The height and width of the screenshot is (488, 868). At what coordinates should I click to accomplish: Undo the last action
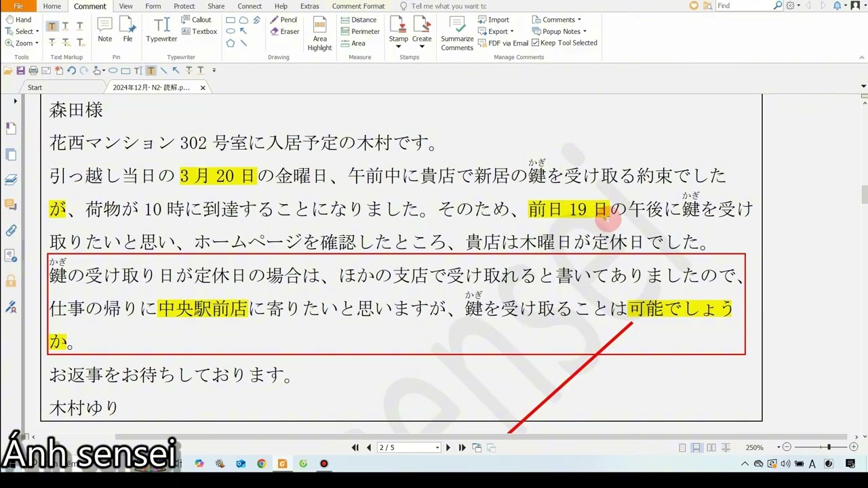click(71, 70)
